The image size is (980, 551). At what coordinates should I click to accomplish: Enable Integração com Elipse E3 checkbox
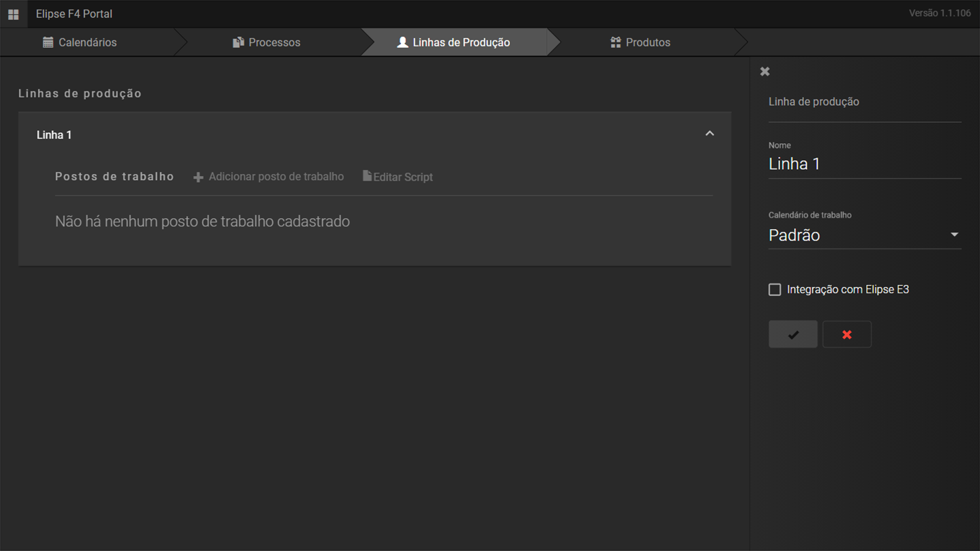[775, 290]
